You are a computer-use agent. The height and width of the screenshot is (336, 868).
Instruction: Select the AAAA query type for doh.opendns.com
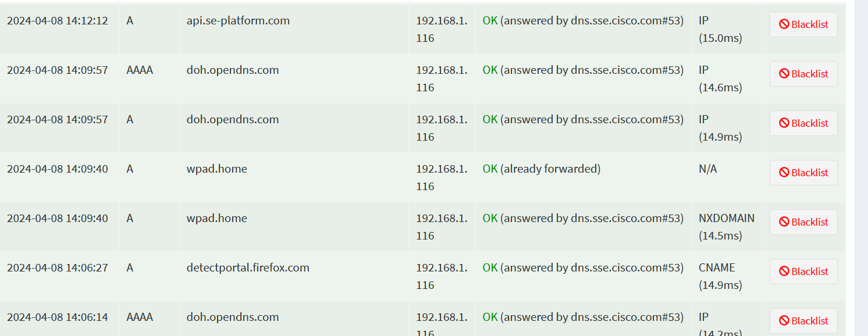point(140,69)
